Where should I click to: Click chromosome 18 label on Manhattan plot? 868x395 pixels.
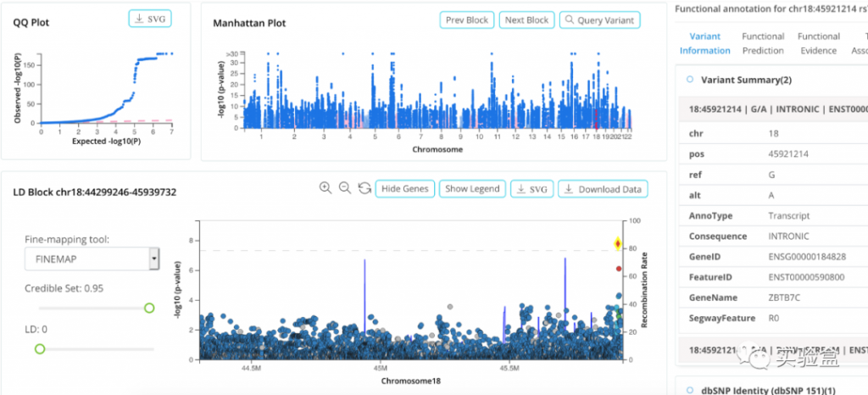point(596,136)
